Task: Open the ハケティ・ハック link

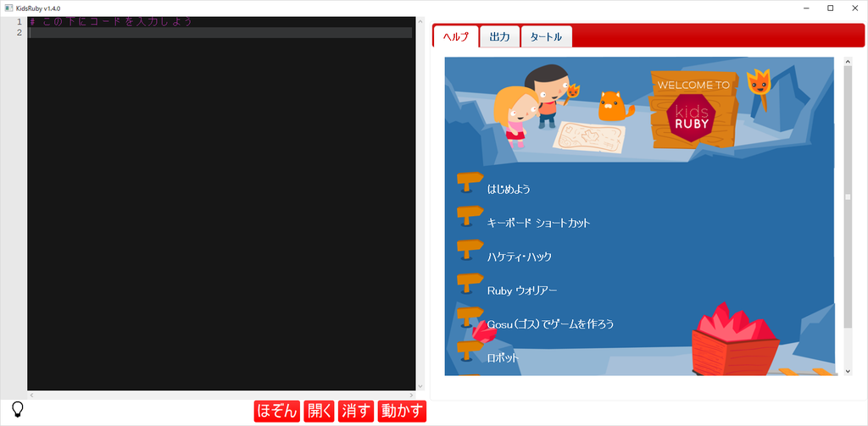Action: 520,257
